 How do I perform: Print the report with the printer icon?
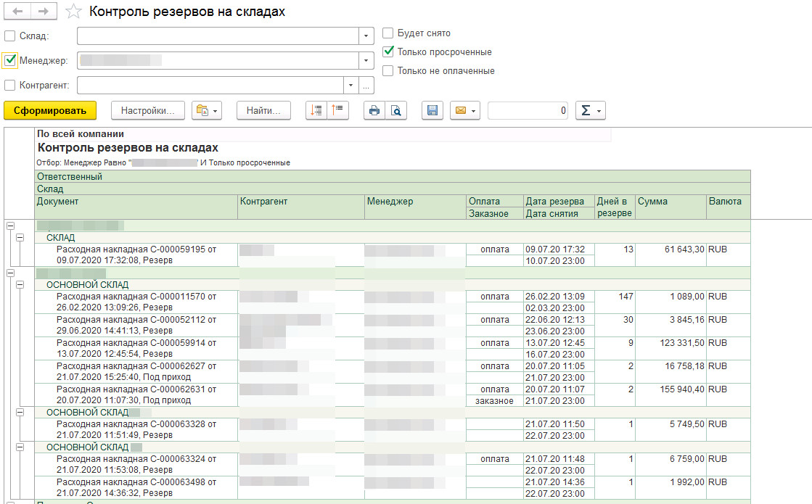point(374,110)
